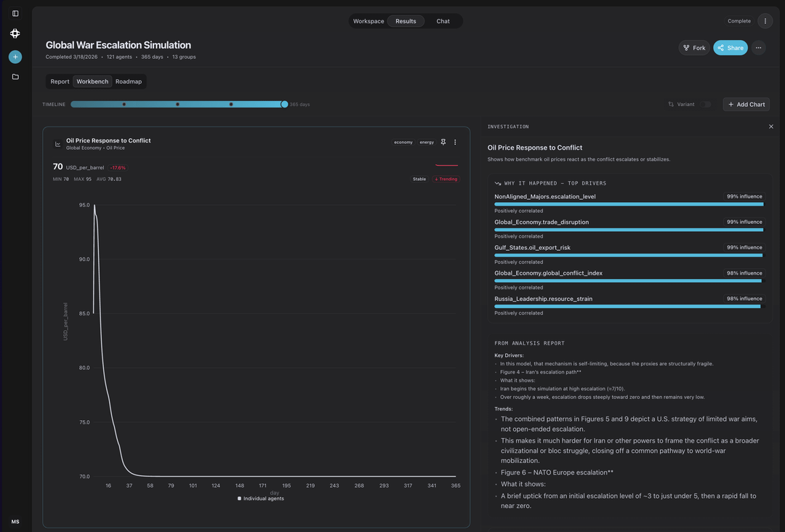The width and height of the screenshot is (785, 532).
Task: Click the second timeline marker dot
Action: 177,105
